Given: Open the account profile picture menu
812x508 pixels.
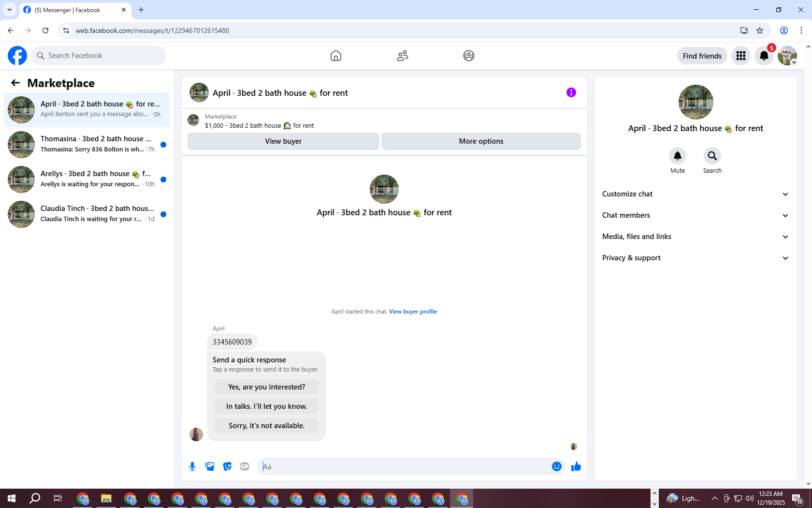Looking at the screenshot, I should click(x=787, y=56).
